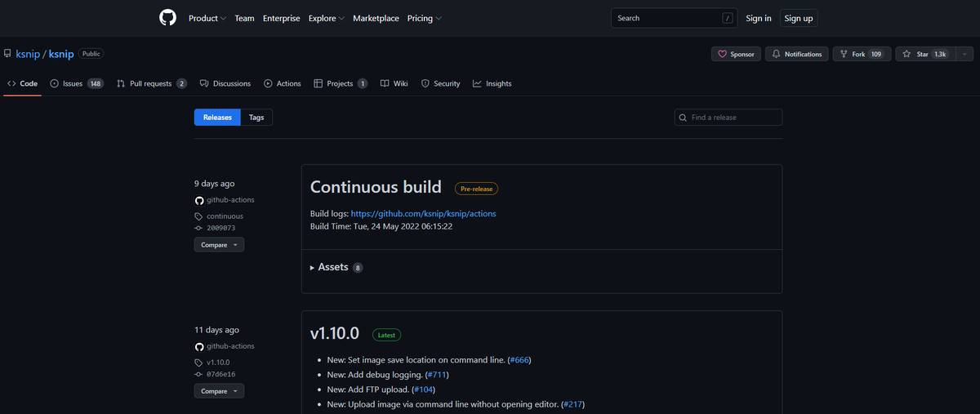Click github-actions name under 11 days ago

tap(230, 346)
